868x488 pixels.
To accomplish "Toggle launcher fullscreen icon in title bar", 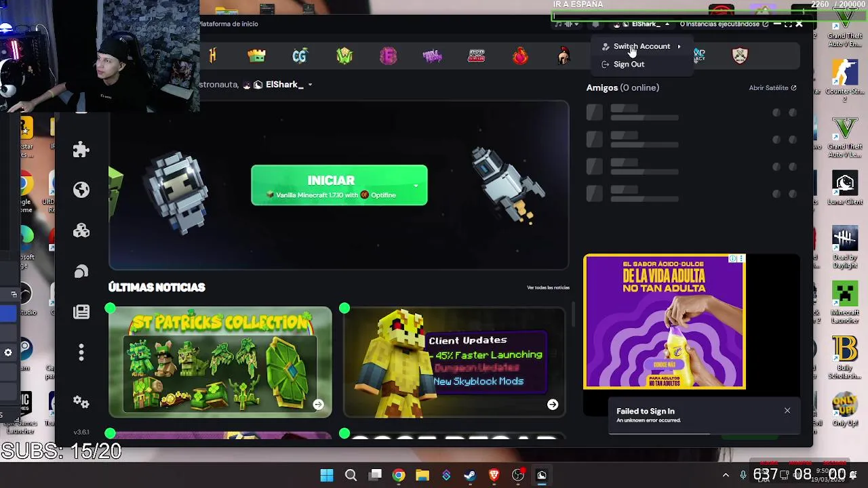I will pos(788,24).
